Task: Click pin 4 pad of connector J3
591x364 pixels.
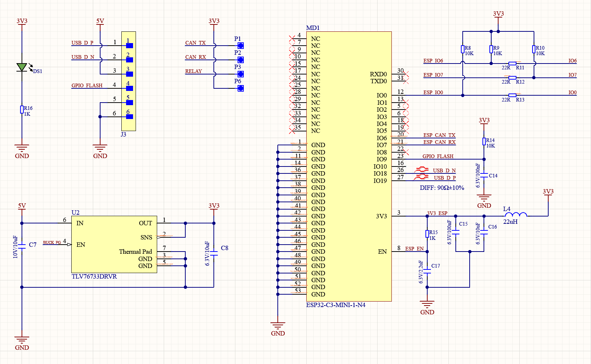Action: 129,88
